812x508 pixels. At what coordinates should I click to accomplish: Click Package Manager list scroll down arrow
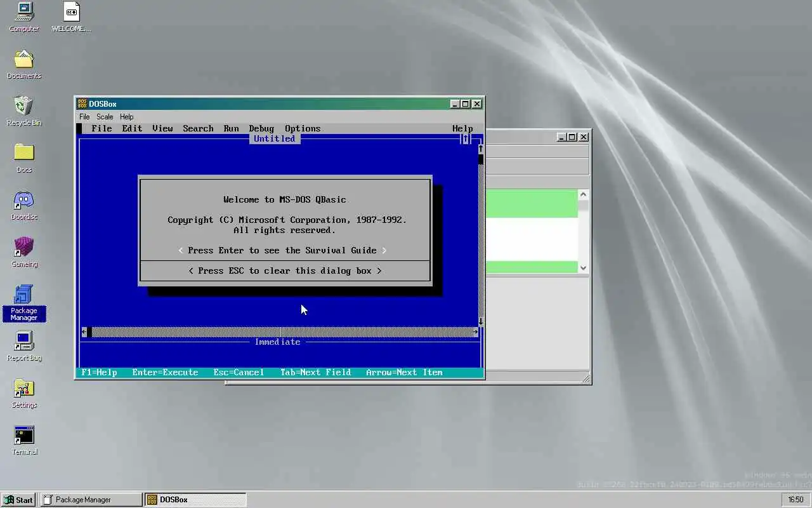click(x=584, y=268)
